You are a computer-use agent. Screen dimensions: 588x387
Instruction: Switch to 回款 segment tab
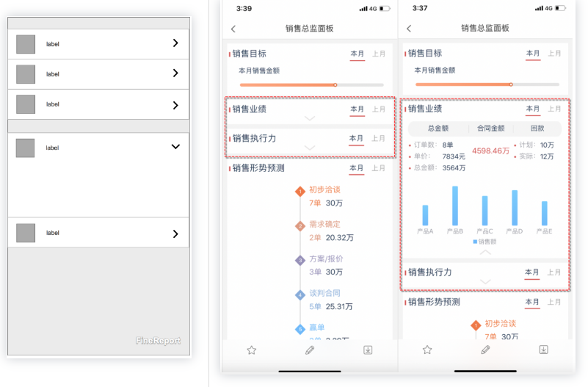click(x=537, y=129)
